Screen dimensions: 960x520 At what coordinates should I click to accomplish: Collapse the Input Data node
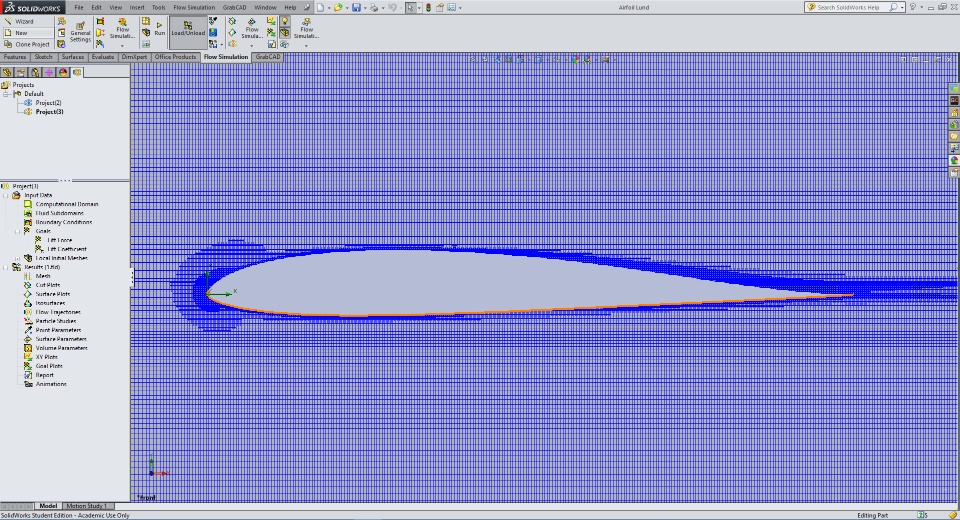[x=6, y=195]
